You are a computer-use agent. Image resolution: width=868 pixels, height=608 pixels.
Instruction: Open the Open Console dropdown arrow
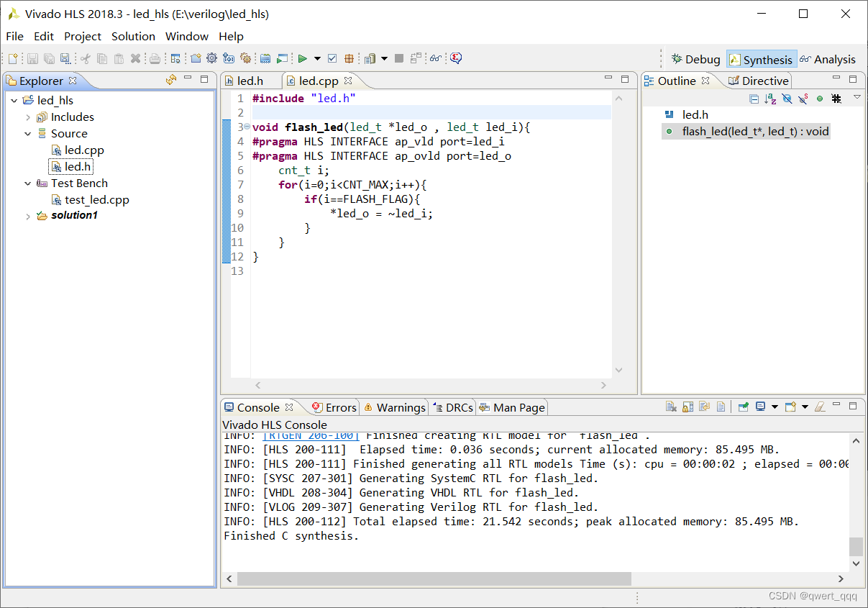[x=805, y=407]
